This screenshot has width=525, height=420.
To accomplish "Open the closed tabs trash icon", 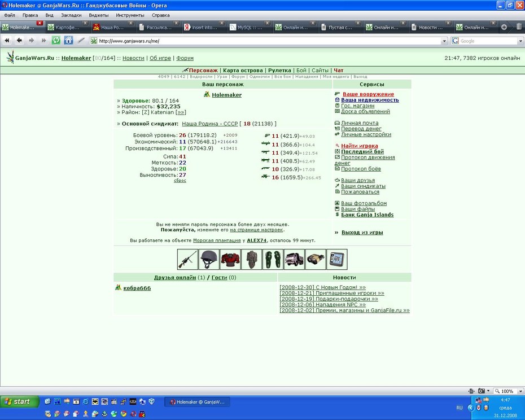I will (x=519, y=27).
